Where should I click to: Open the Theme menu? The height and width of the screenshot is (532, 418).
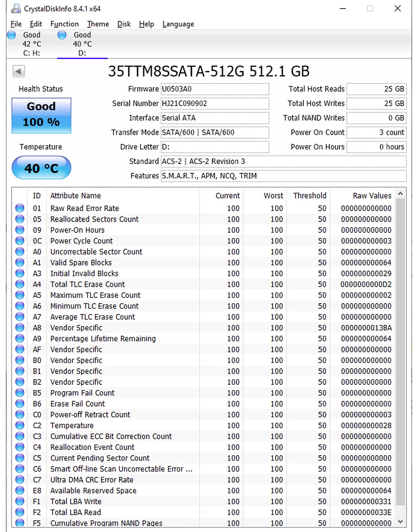click(98, 24)
